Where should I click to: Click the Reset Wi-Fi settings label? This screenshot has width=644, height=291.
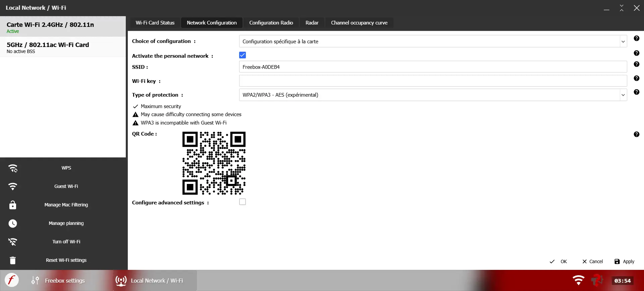[x=66, y=260]
